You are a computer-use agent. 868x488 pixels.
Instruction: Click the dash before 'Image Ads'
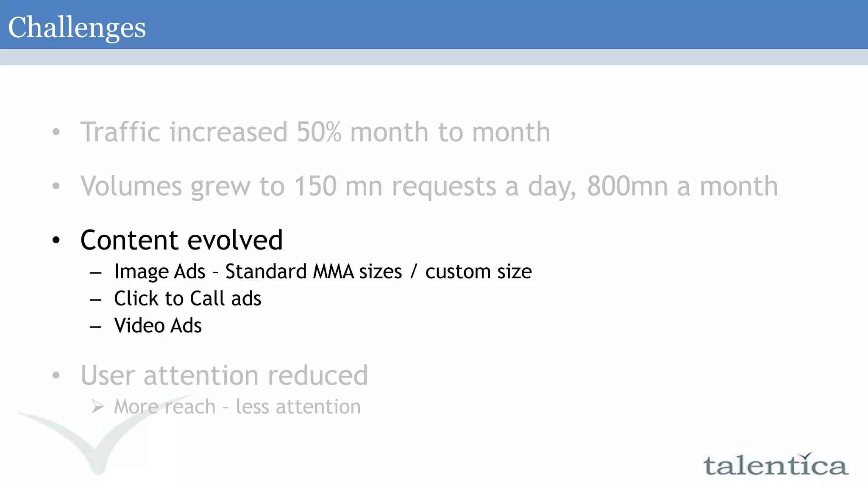coord(96,272)
